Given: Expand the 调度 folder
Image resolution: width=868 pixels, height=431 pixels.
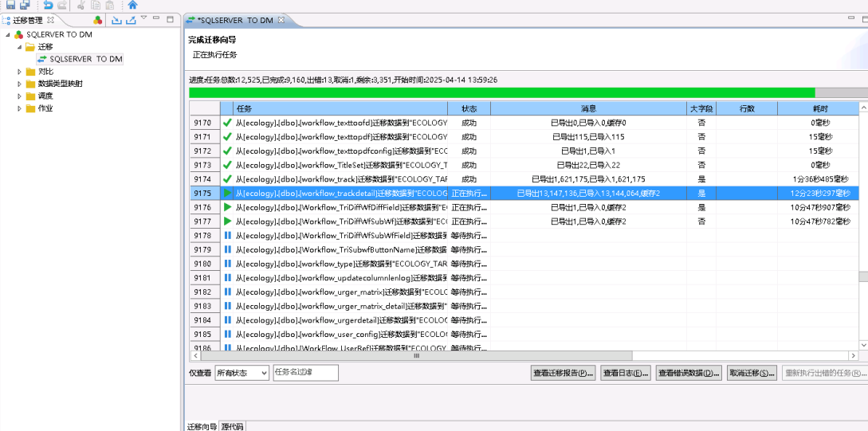Looking at the screenshot, I should pos(19,96).
